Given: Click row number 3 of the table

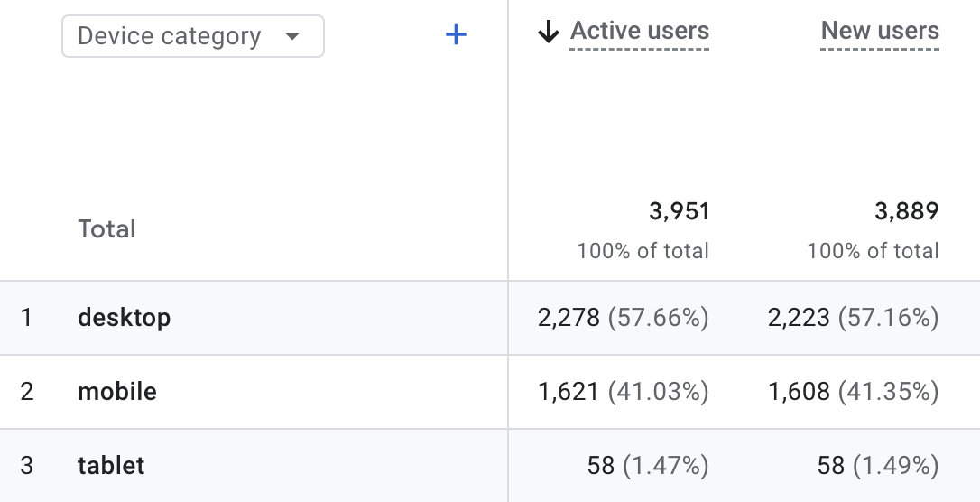Looking at the screenshot, I should 26,466.
